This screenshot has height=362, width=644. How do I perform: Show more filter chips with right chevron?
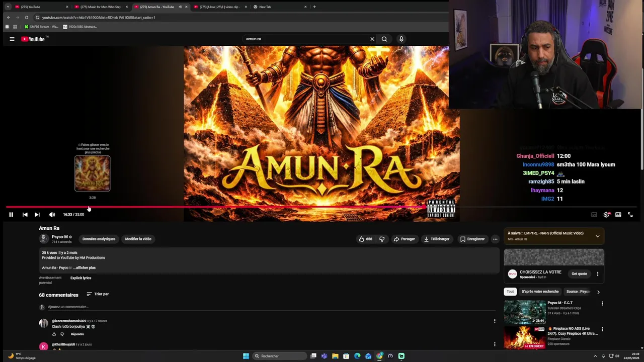click(598, 292)
